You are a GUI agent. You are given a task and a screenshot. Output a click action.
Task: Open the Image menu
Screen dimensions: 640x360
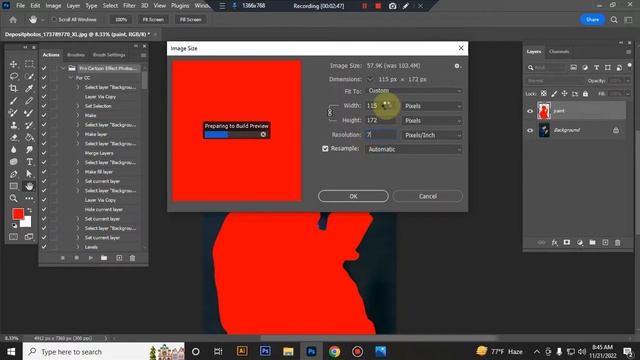(53, 6)
